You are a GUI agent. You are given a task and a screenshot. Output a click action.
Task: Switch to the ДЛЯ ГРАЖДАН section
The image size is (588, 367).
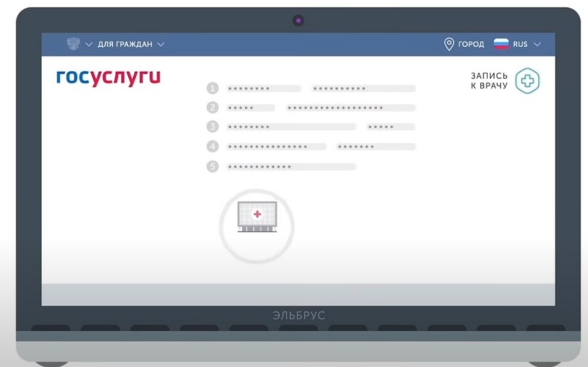pyautogui.click(x=127, y=44)
